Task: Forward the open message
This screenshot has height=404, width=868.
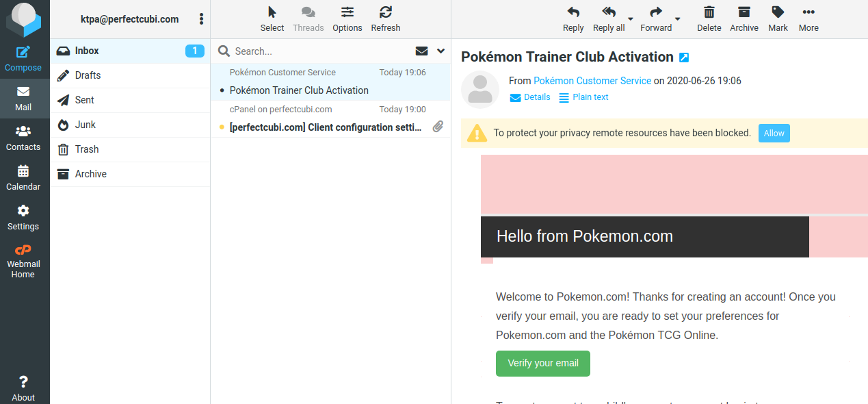Action: (x=656, y=19)
